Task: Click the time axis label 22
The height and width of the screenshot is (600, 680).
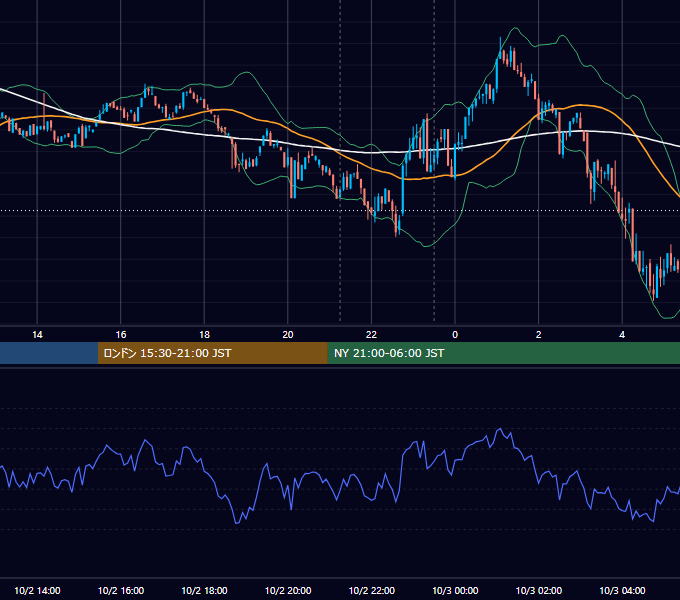Action: pos(371,335)
